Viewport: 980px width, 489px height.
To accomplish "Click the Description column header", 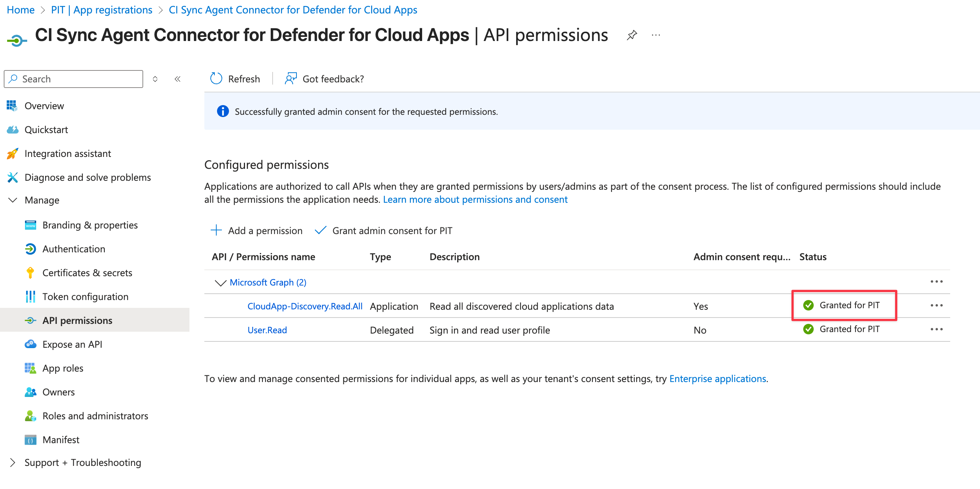I will [455, 257].
